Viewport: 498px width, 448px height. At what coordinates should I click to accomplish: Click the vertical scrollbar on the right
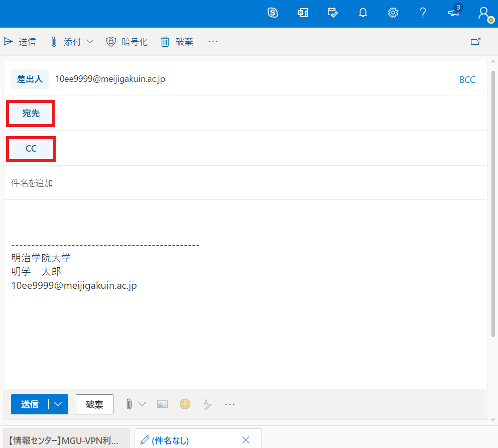coord(493,201)
